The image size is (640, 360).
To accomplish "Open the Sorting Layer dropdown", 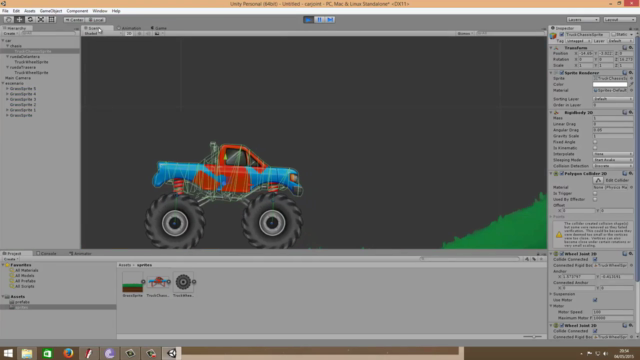I will tap(613, 99).
